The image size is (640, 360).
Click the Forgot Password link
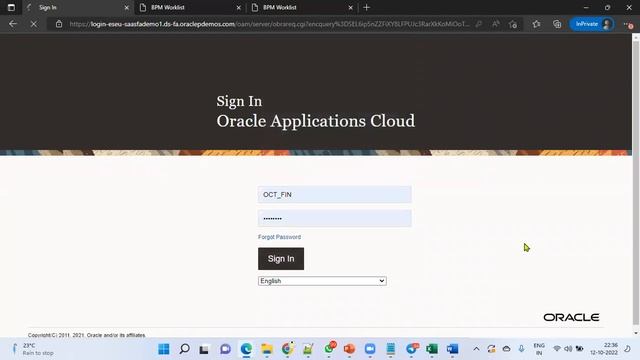[x=279, y=237]
